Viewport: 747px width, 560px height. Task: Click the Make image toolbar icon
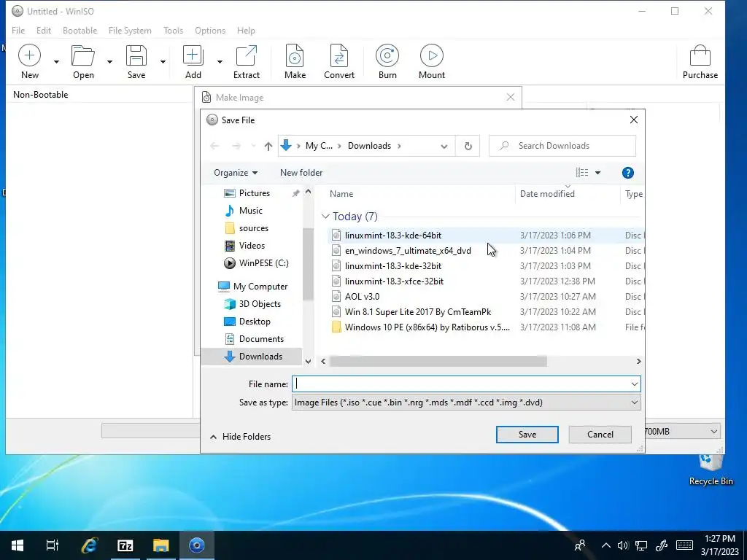pyautogui.click(x=295, y=55)
